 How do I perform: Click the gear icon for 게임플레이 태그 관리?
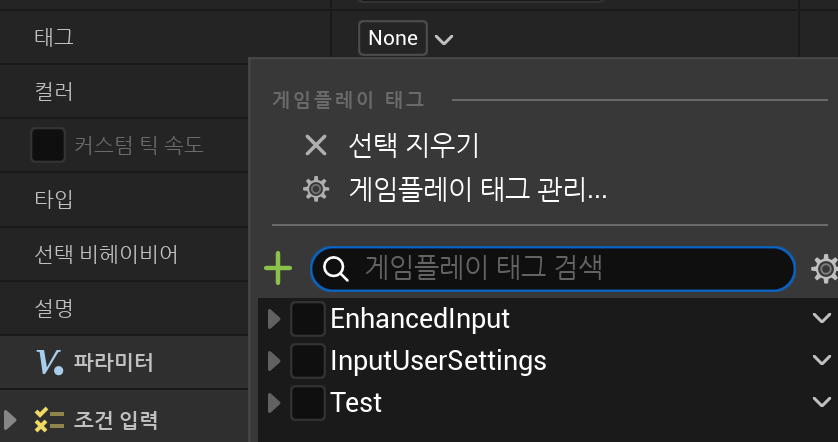[x=316, y=189]
